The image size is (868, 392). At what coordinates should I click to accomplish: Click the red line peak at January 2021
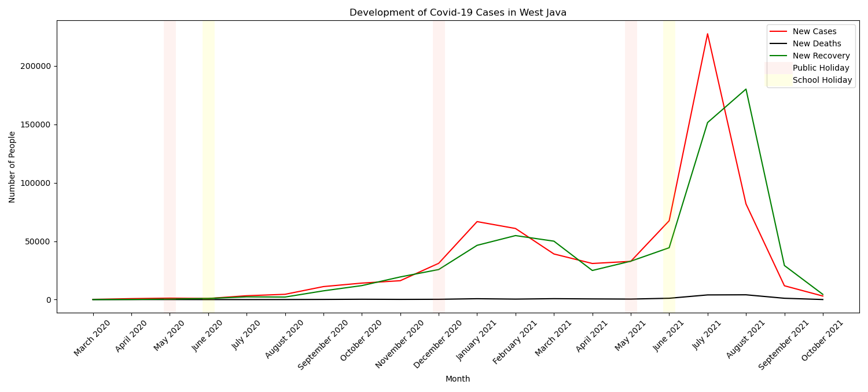click(x=477, y=222)
